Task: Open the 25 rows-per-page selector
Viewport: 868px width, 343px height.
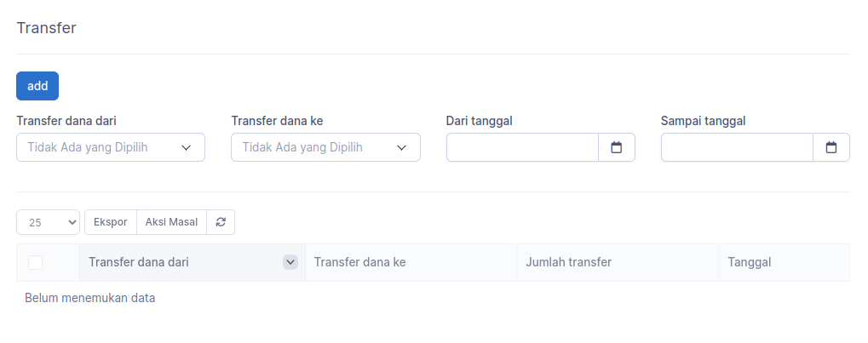Action: (x=49, y=222)
